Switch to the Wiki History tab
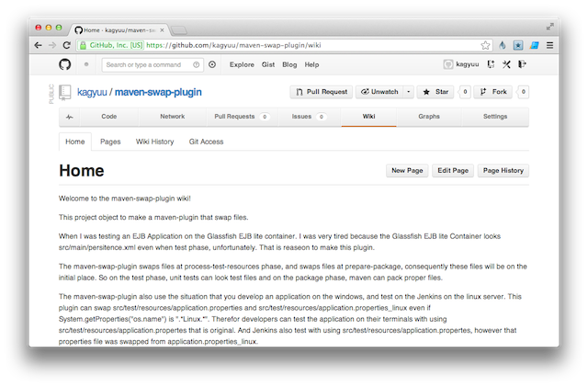The height and width of the screenshot is (387, 588). [x=155, y=142]
